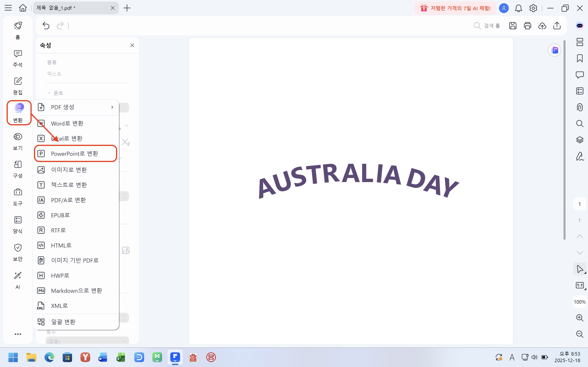Viewport: 588px width, 367px height.
Task: Click the save document icon
Action: tap(513, 26)
